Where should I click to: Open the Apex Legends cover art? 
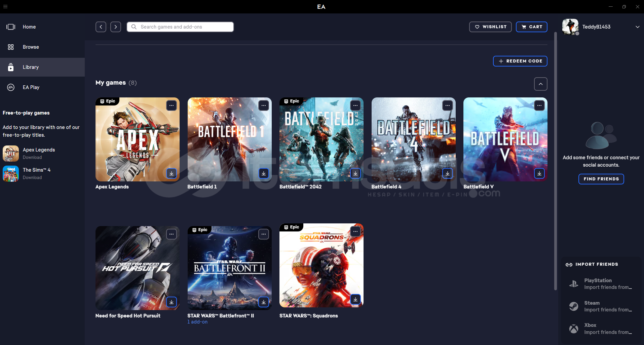(x=138, y=139)
